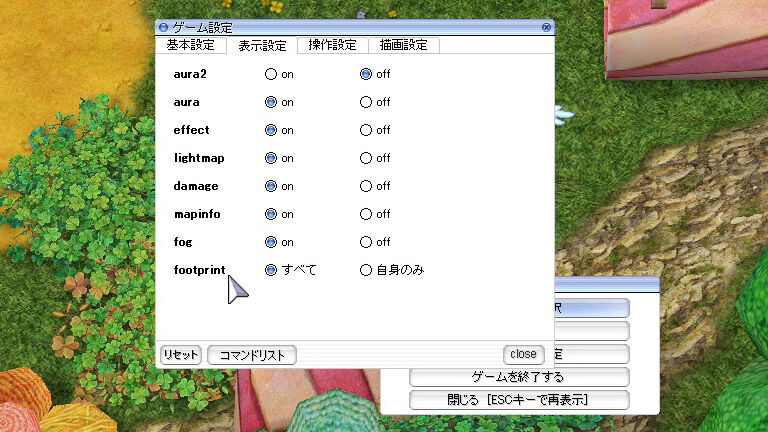
Task: Open the 描画設定 tab
Action: point(404,45)
